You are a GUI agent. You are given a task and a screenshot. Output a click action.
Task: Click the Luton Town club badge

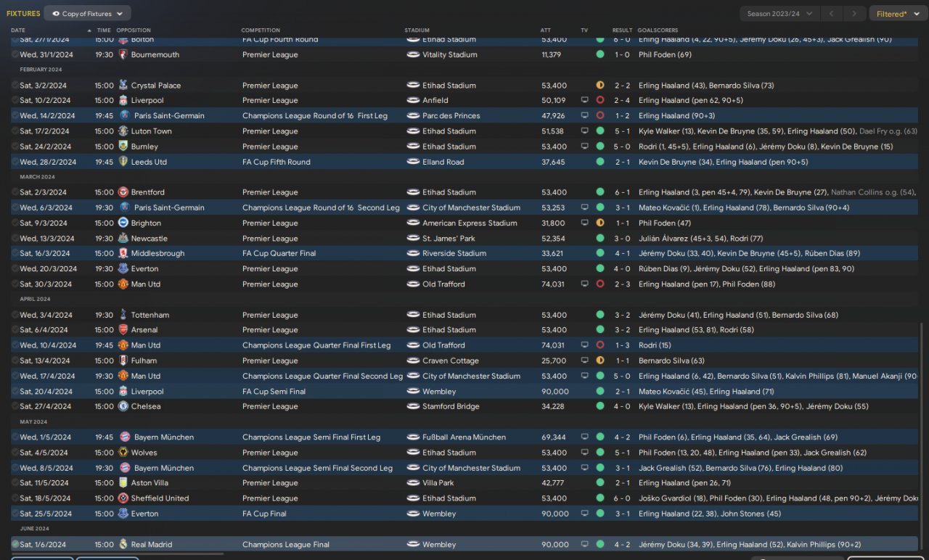click(x=123, y=131)
